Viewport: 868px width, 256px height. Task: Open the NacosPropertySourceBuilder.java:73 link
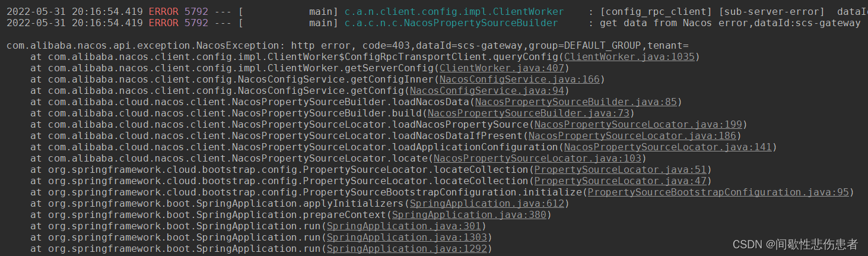tap(528, 113)
